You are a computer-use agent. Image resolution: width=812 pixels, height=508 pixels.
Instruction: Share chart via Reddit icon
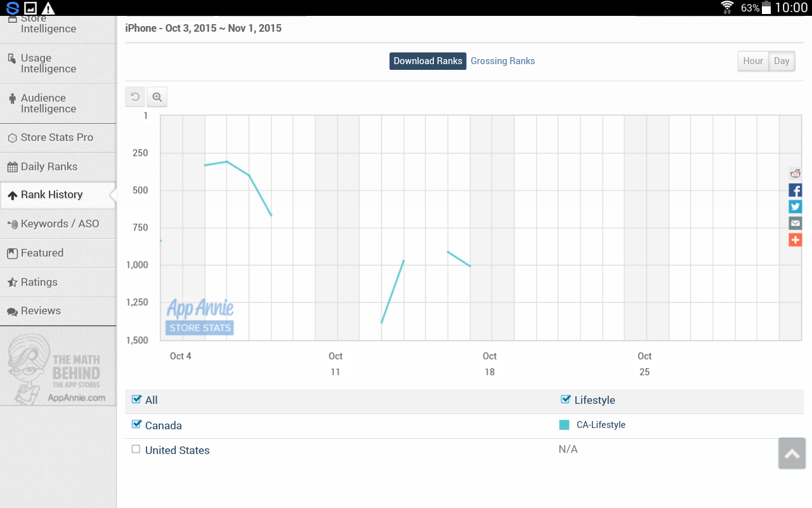(x=795, y=173)
